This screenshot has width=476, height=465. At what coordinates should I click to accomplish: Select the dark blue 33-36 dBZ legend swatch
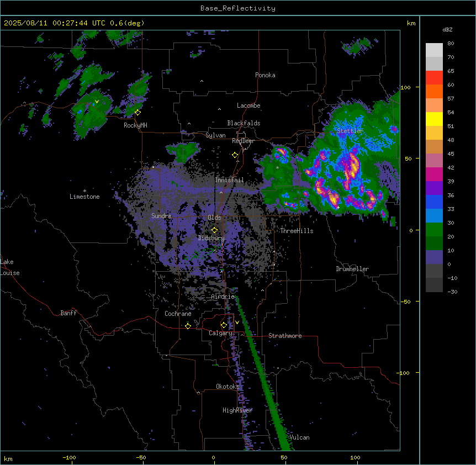pos(434,202)
